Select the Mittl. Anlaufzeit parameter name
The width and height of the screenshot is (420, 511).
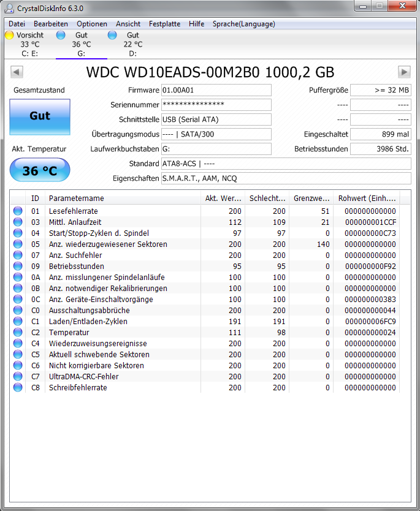coord(75,222)
